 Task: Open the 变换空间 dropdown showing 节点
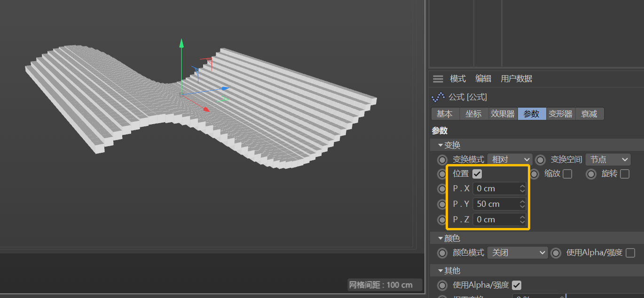[x=608, y=159]
